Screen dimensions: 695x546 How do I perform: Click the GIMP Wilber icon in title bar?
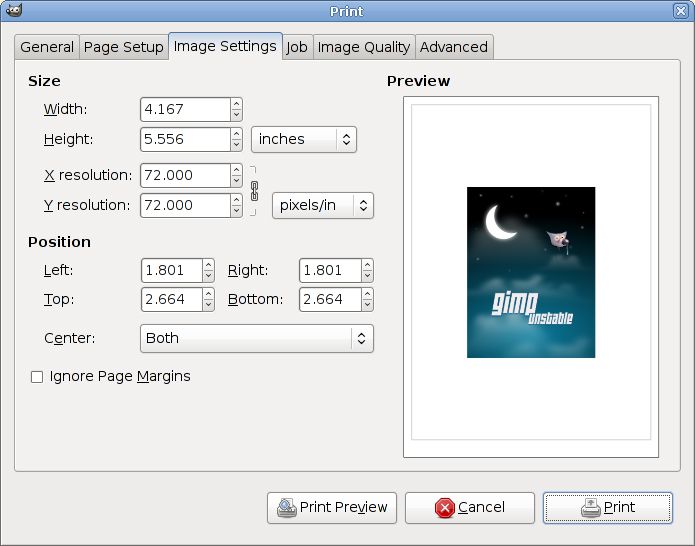[x=13, y=11]
